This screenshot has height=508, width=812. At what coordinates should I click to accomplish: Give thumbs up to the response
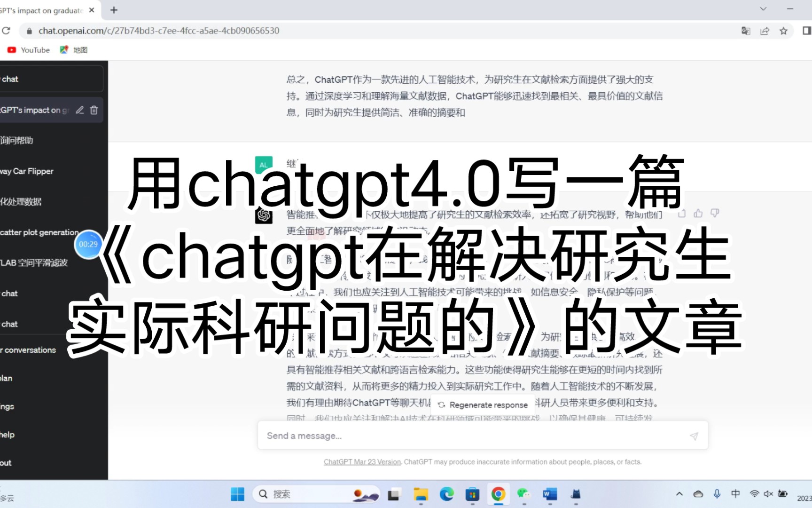coord(698,214)
